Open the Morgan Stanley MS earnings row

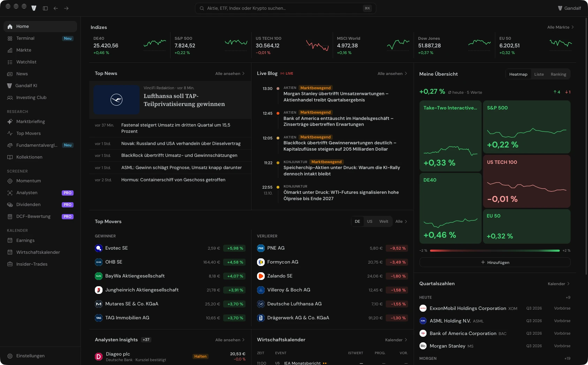[x=495, y=346]
